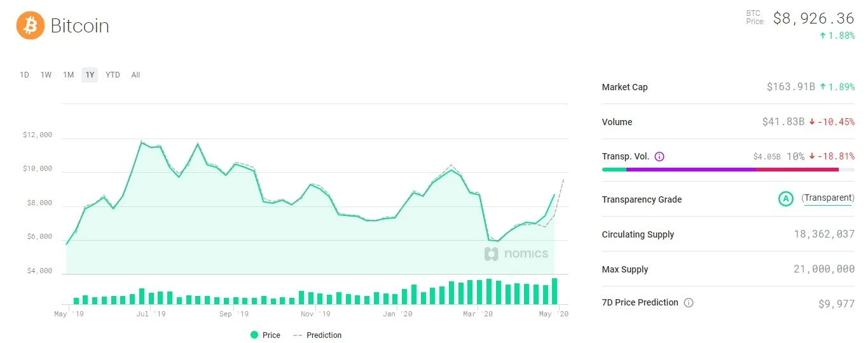868x343 pixels.
Task: Click the -10.45% volume change
Action: (832, 122)
